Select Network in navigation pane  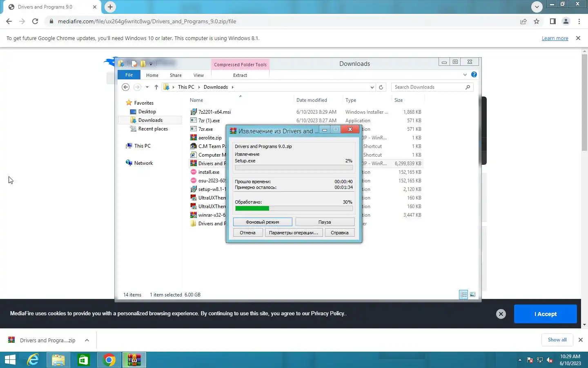coord(143,163)
